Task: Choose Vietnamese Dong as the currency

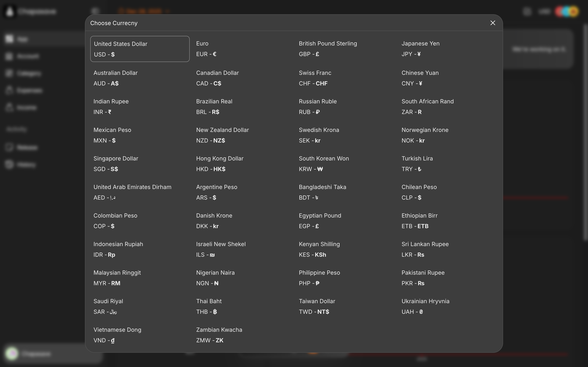Action: click(x=139, y=335)
